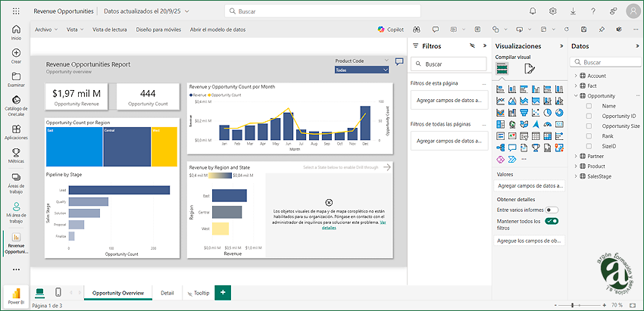The width and height of the screenshot is (644, 311).
Task: Click the Filtros Buscar search field
Action: point(449,64)
